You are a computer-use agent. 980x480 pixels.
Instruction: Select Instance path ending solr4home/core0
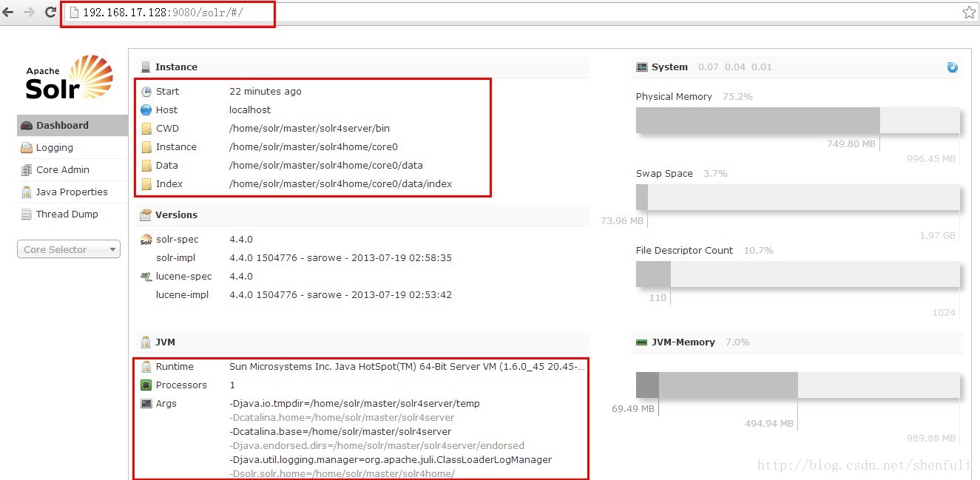coord(314,147)
